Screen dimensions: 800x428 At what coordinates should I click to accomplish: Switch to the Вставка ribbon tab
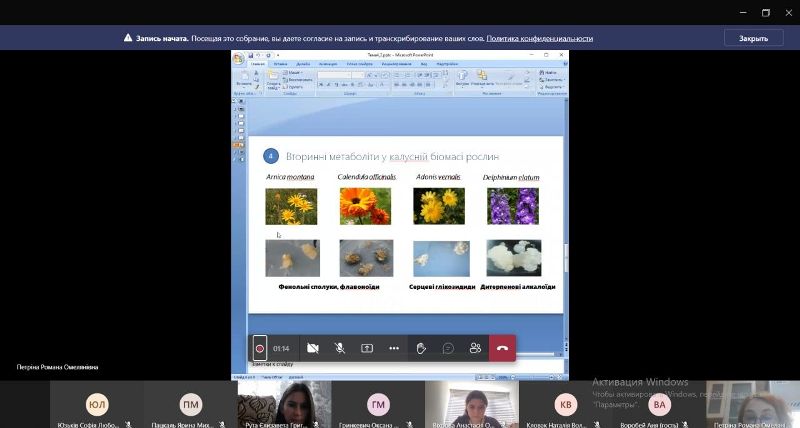282,64
